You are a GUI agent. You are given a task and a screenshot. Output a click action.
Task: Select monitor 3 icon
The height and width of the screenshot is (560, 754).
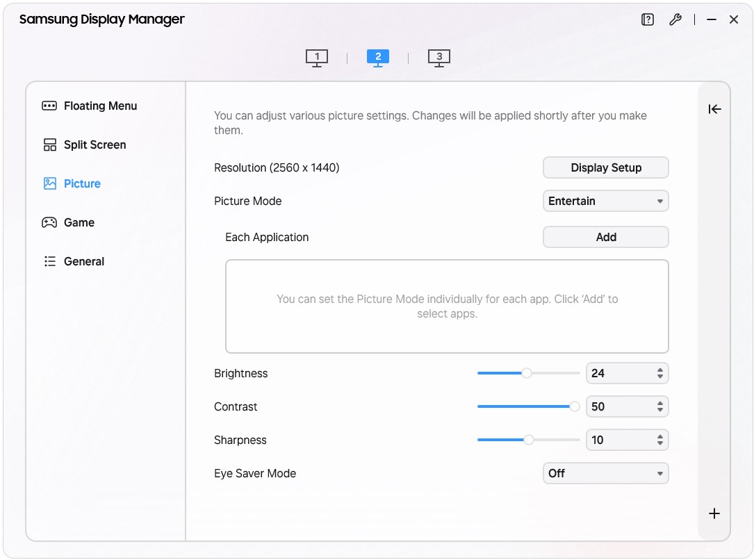point(439,58)
